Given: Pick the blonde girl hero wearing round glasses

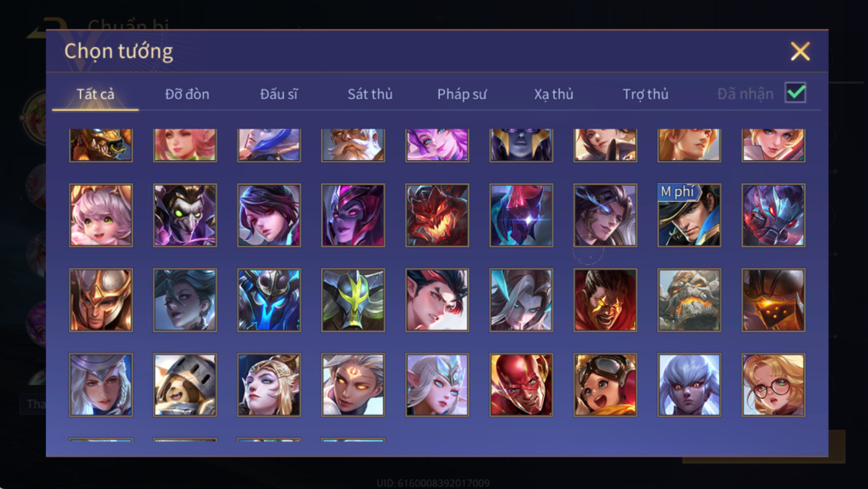Looking at the screenshot, I should tap(773, 385).
